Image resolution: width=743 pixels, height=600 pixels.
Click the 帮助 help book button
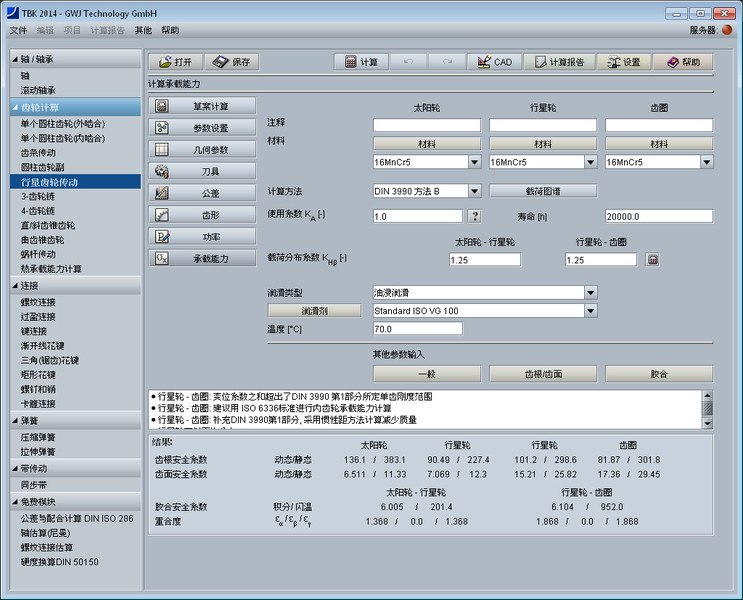coord(684,62)
